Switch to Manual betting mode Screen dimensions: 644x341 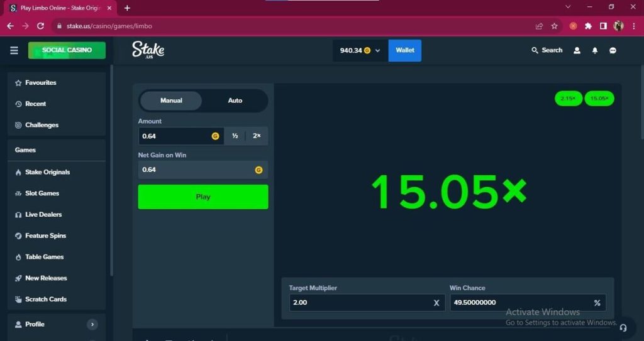[x=171, y=100]
